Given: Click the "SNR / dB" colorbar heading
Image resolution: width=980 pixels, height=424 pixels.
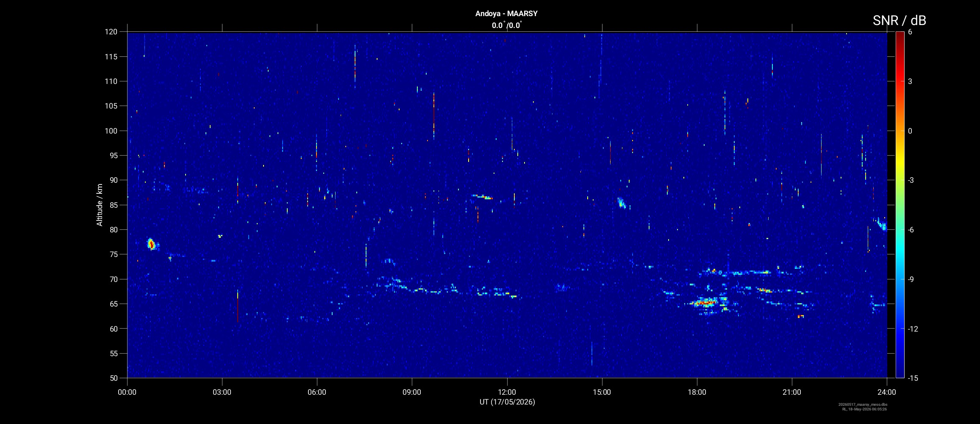Looking at the screenshot, I should (899, 20).
